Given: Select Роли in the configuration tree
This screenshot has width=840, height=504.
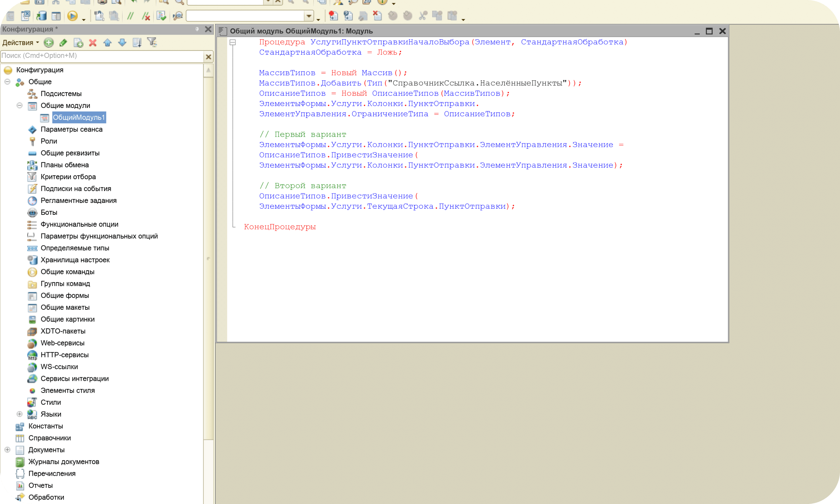Looking at the screenshot, I should click(x=49, y=141).
